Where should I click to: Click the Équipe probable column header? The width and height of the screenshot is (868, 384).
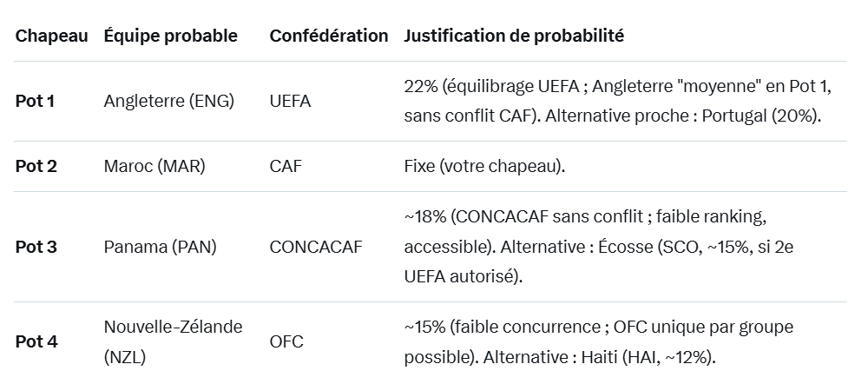pyautogui.click(x=170, y=36)
